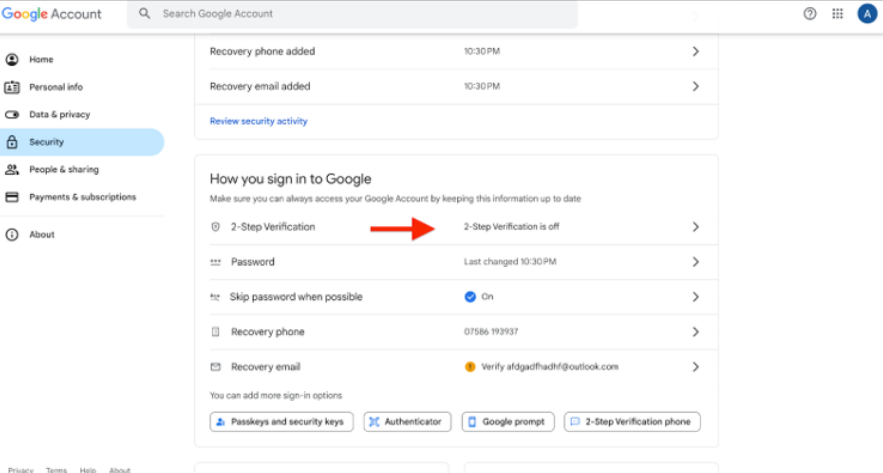This screenshot has width=883, height=473.
Task: Open the account profile avatar
Action: (866, 14)
